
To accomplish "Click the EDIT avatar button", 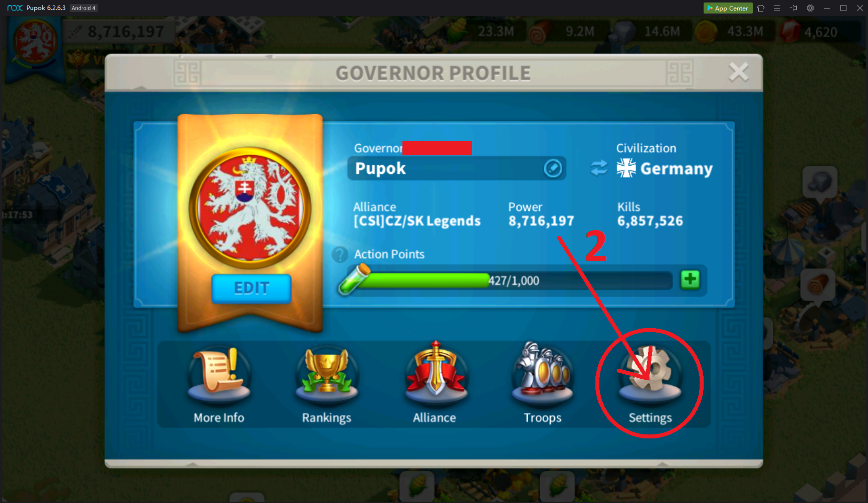I will point(251,288).
